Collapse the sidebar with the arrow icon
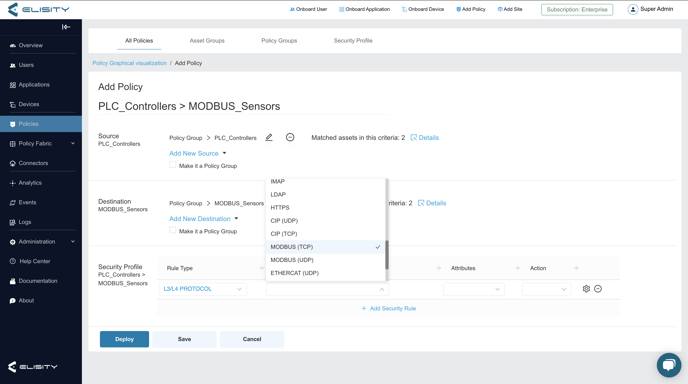 coord(66,27)
